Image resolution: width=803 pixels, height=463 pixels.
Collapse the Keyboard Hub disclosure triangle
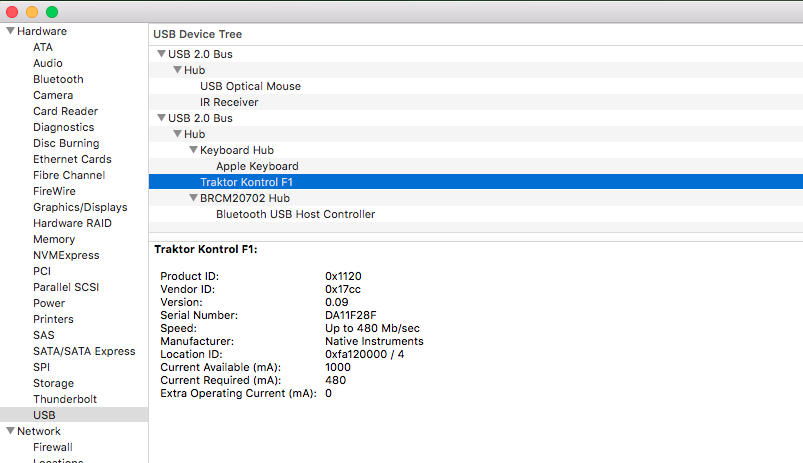[193, 150]
